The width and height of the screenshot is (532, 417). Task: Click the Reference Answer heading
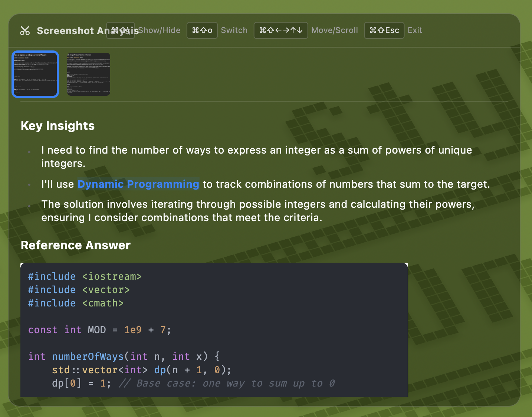(75, 245)
